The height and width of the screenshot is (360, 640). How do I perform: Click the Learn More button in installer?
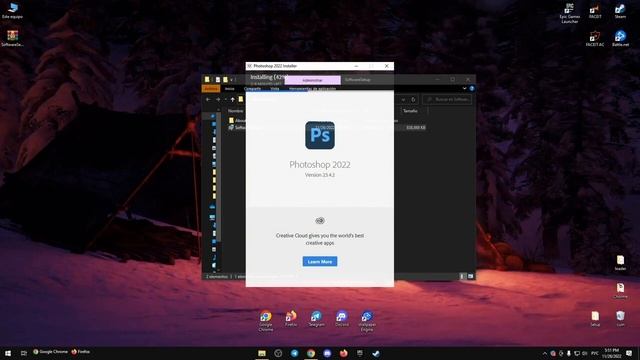pyautogui.click(x=320, y=261)
